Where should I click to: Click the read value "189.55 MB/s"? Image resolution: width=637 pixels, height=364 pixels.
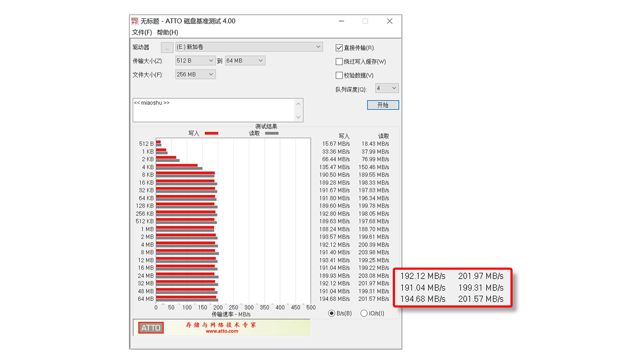374,175
